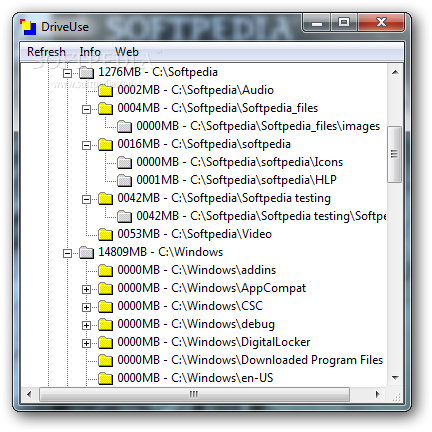This screenshot has width=432, height=432.
Task: Click the folder icon of softpedia\HLP
Action: (x=125, y=180)
